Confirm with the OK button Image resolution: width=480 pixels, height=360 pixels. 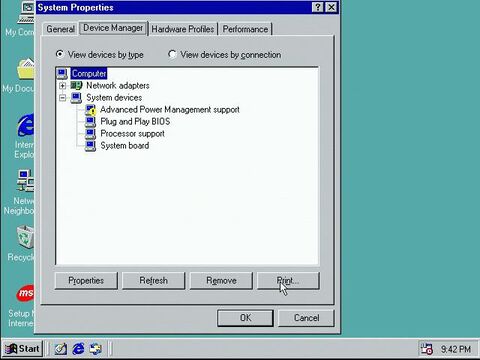click(245, 318)
